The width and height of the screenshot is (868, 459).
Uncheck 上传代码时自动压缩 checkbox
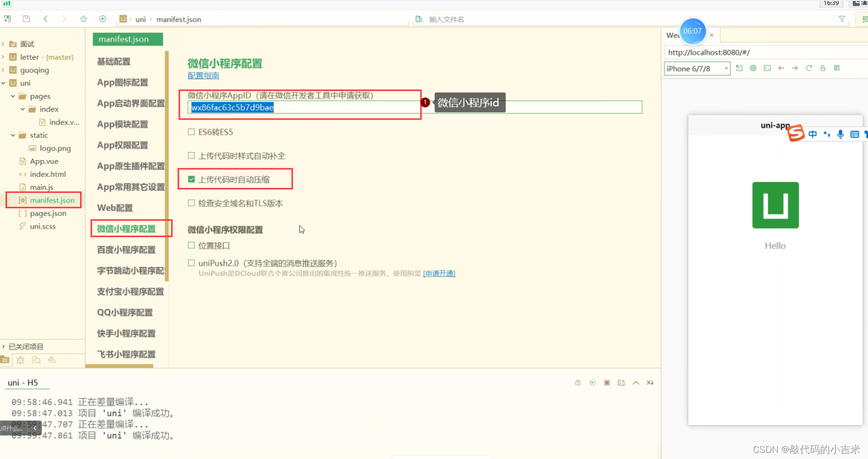191,179
